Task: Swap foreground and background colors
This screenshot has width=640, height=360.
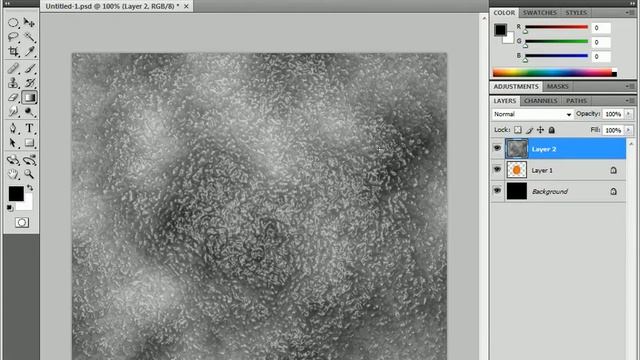Action: [30, 188]
